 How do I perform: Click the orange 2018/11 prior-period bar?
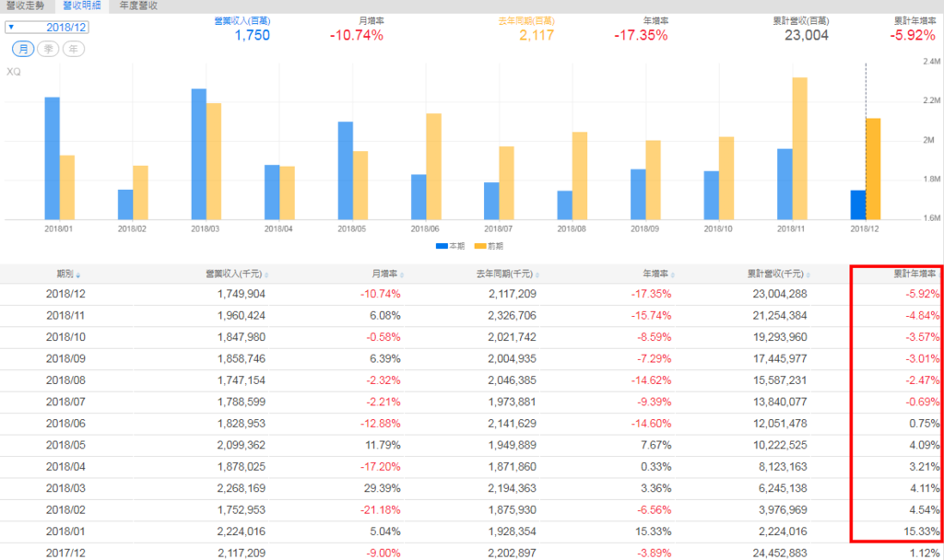[799, 148]
